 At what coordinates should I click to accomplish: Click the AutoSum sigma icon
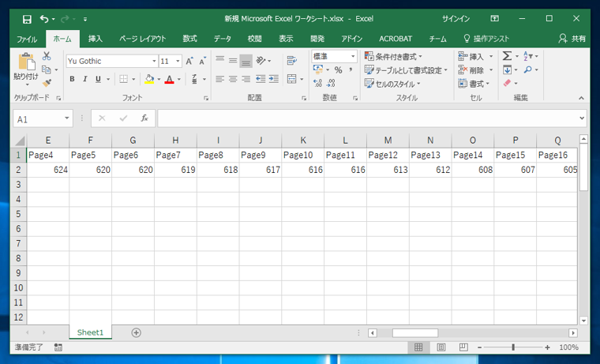coord(507,56)
